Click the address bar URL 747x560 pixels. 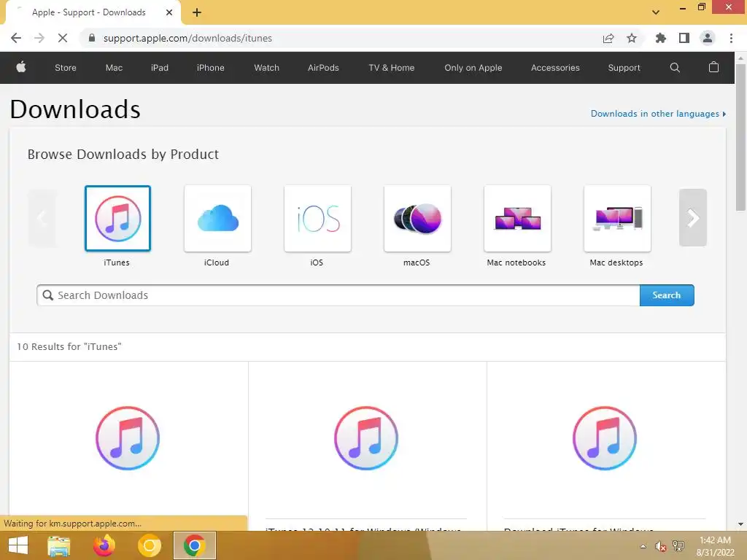point(187,38)
